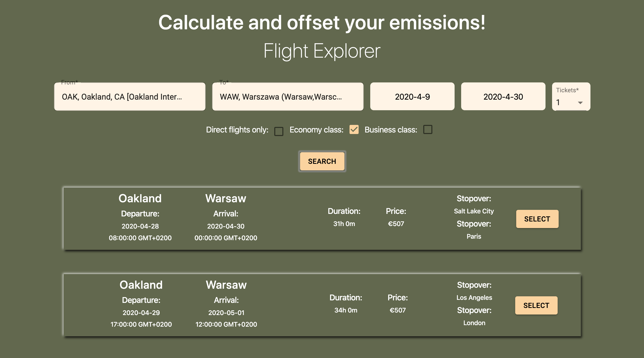Click the second flight's Warsaw arrival title
644x358 pixels.
coord(226,285)
